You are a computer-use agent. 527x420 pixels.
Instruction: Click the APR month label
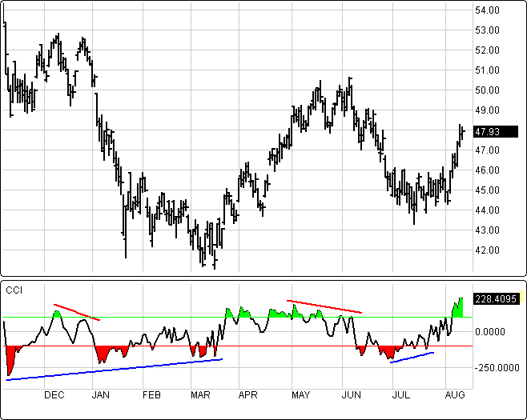(247, 395)
